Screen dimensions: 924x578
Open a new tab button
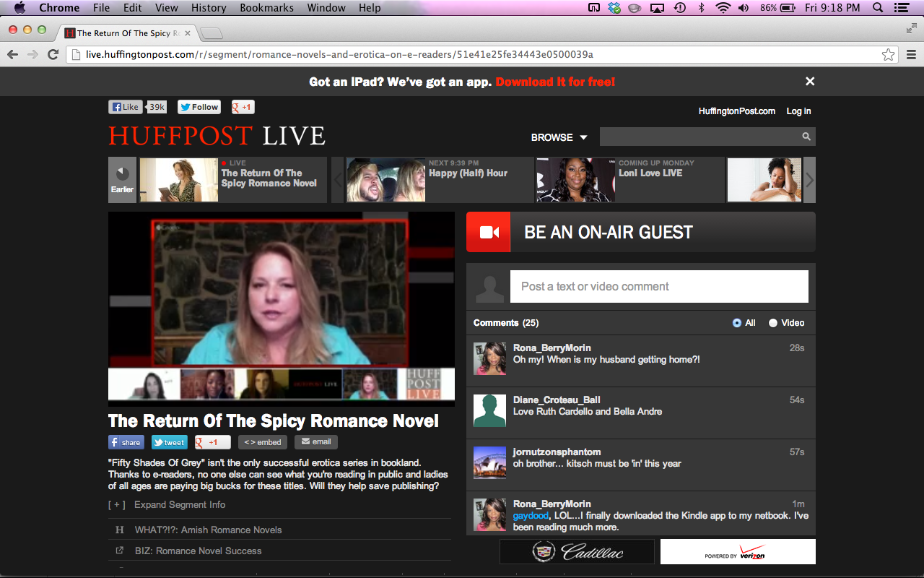pyautogui.click(x=212, y=34)
